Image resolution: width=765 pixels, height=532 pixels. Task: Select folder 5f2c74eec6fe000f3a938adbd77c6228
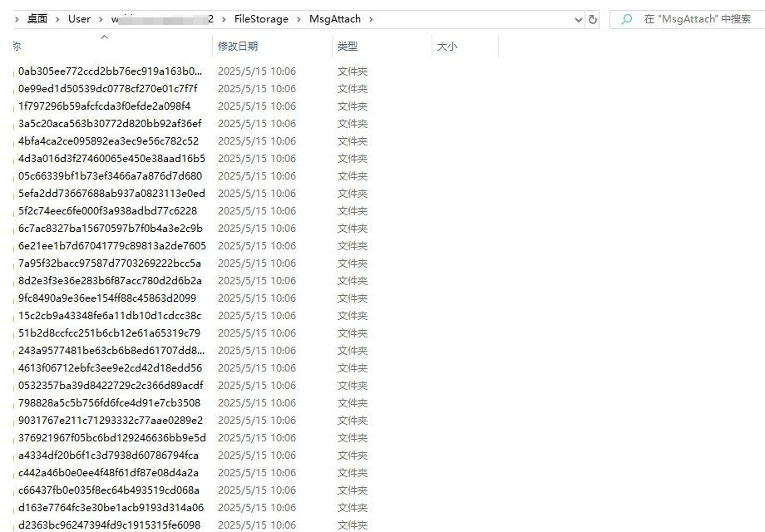pyautogui.click(x=108, y=211)
